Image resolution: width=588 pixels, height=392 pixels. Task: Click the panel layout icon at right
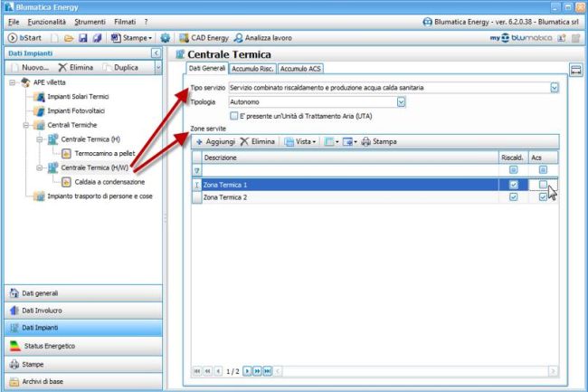click(575, 70)
